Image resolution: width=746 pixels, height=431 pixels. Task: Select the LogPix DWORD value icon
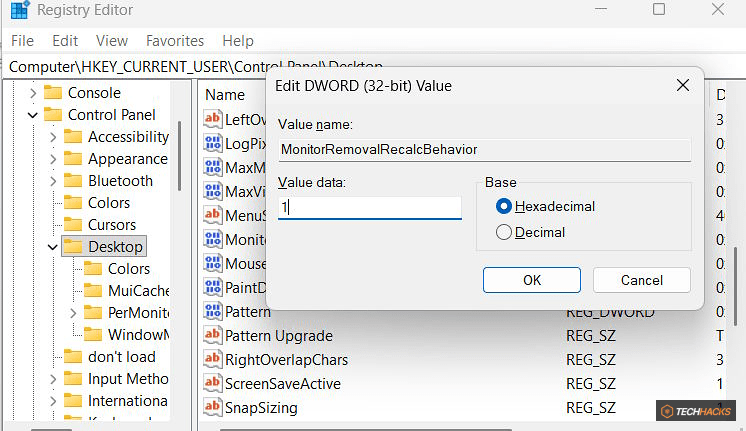[x=213, y=143]
